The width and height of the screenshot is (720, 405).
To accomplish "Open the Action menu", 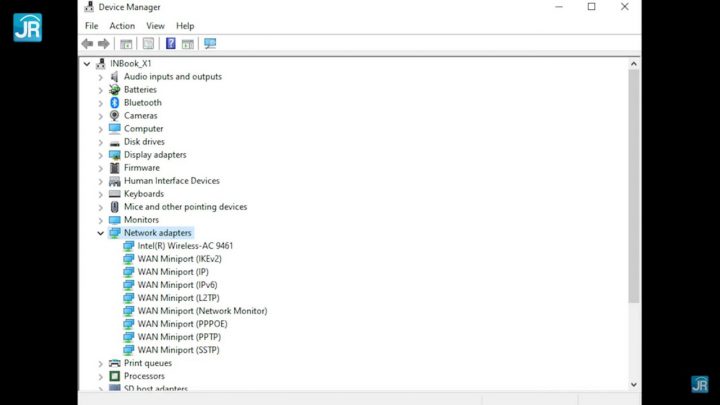I will [122, 26].
